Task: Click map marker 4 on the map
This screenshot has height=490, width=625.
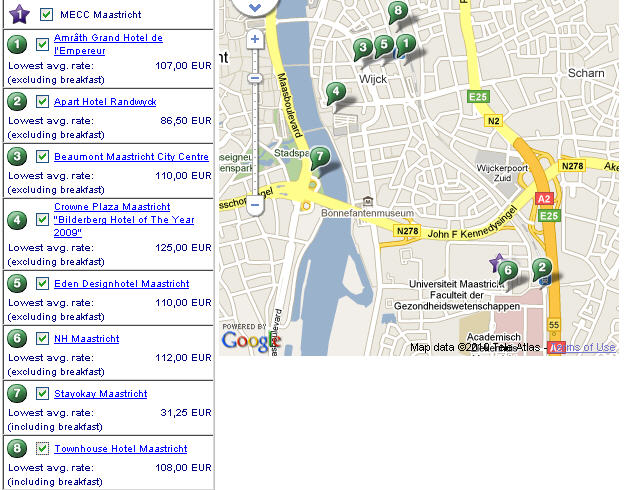Action: click(337, 93)
